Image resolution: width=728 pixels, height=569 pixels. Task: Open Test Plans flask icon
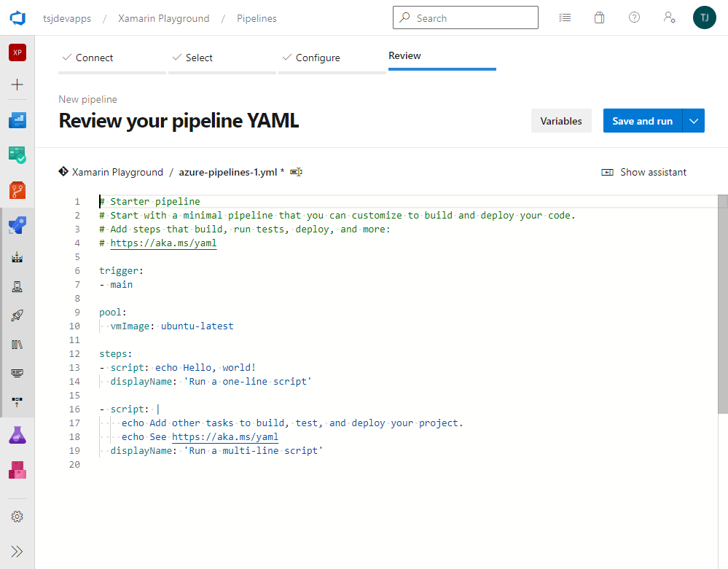(x=17, y=436)
